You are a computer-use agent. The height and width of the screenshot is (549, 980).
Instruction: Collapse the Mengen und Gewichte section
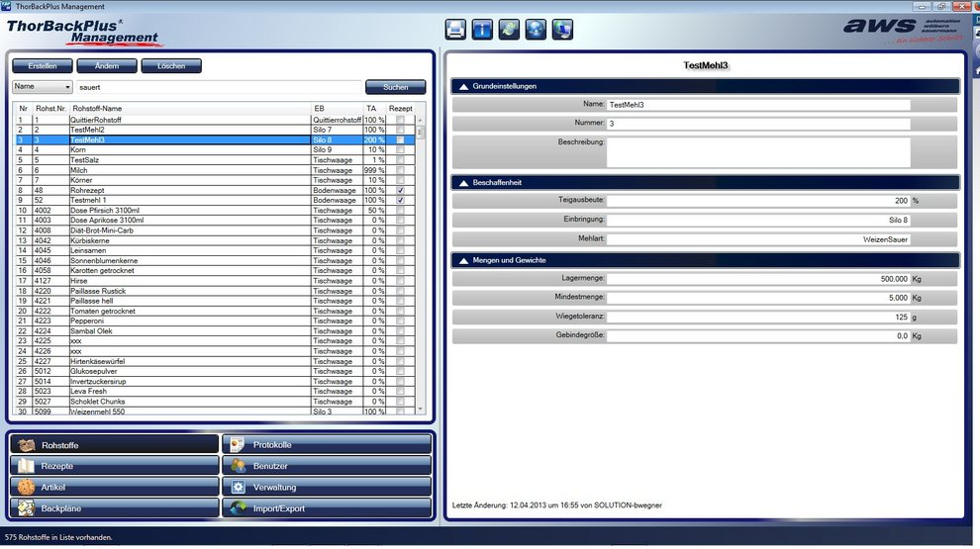(463, 260)
